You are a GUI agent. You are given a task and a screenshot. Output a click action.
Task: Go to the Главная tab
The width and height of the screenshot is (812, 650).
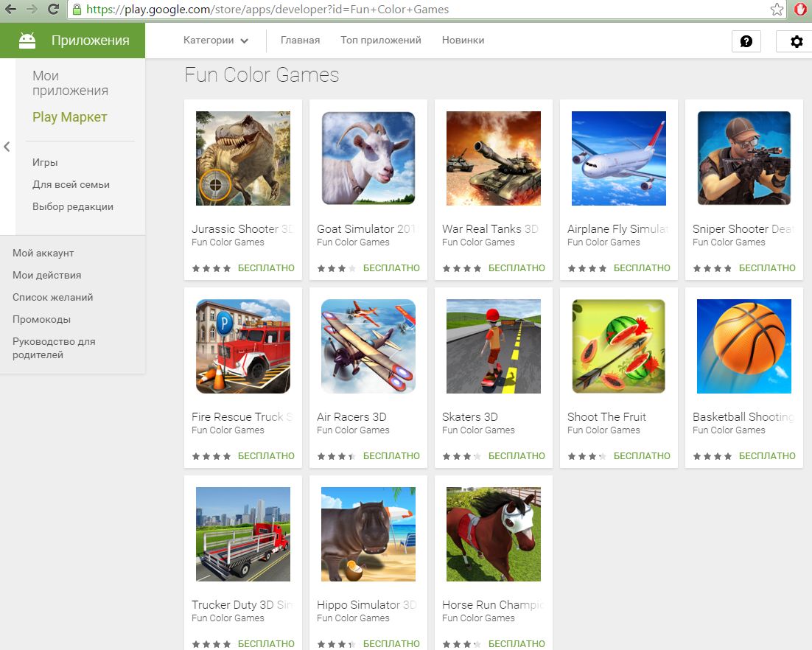(x=300, y=41)
